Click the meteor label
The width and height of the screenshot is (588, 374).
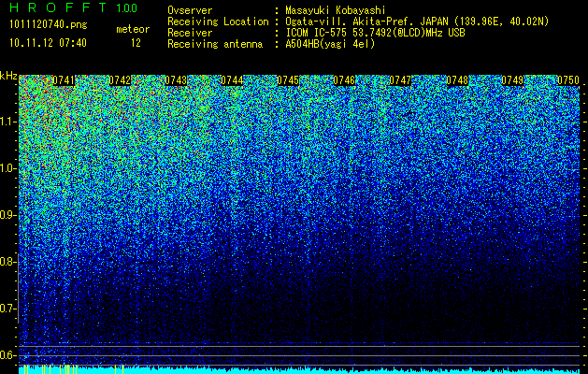133,29
